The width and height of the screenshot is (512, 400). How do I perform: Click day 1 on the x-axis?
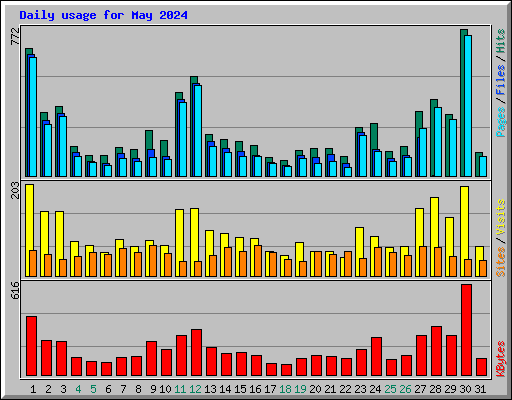tap(33, 389)
